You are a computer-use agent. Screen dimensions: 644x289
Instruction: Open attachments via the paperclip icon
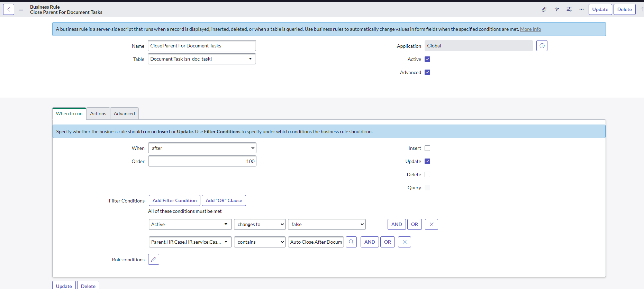tap(544, 9)
